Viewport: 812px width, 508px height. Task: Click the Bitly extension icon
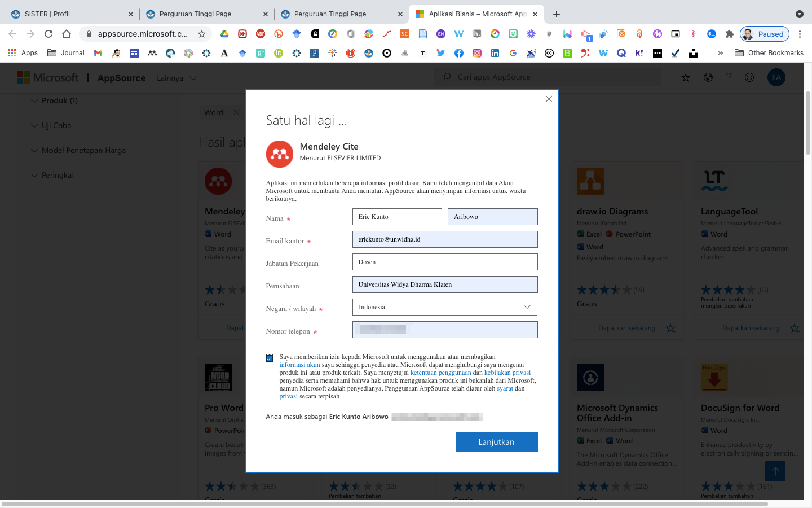[x=278, y=34]
